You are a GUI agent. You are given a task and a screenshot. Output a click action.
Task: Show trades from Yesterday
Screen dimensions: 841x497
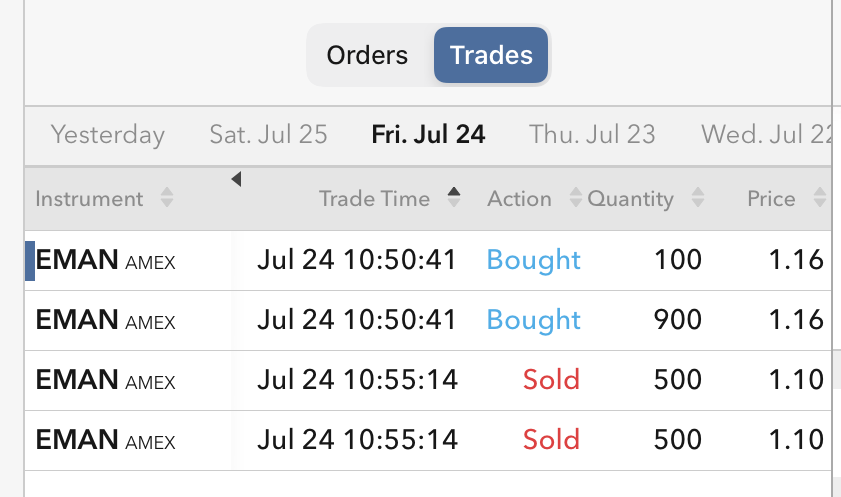click(108, 135)
